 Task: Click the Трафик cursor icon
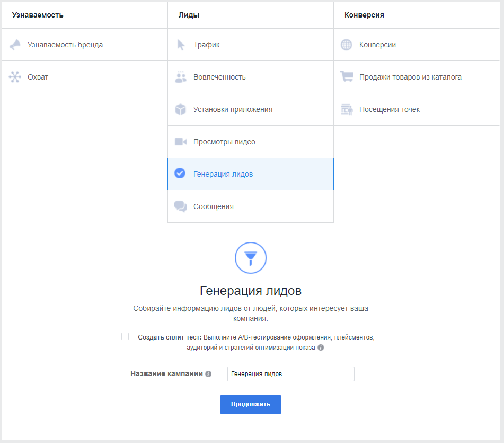click(x=180, y=44)
